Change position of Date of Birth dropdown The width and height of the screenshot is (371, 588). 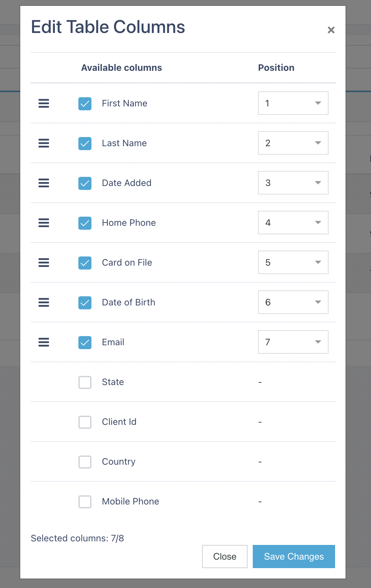pos(293,302)
